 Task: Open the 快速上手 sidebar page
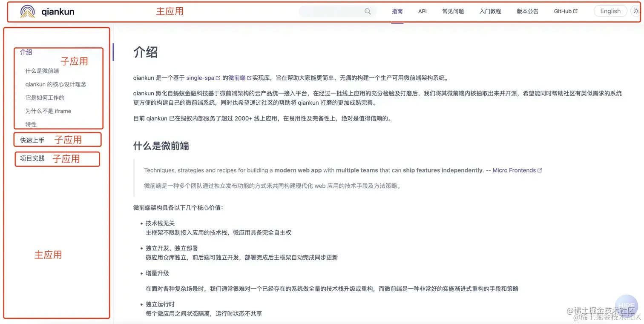32,140
